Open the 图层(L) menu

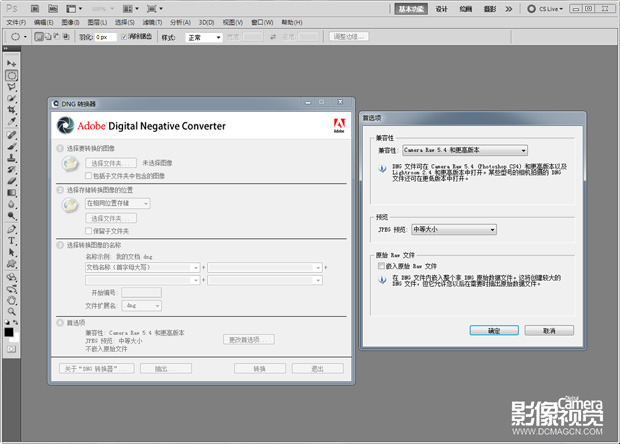(97, 23)
